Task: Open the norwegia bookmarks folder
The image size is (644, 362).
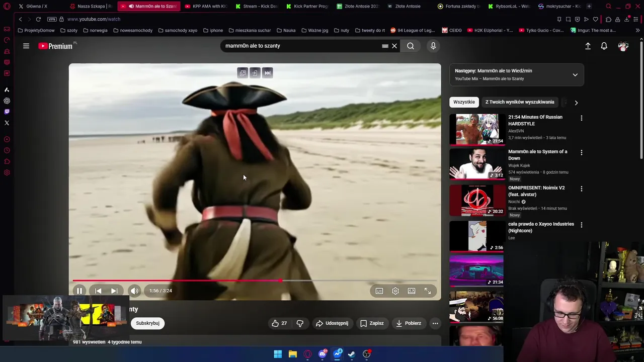Action: [x=95, y=30]
